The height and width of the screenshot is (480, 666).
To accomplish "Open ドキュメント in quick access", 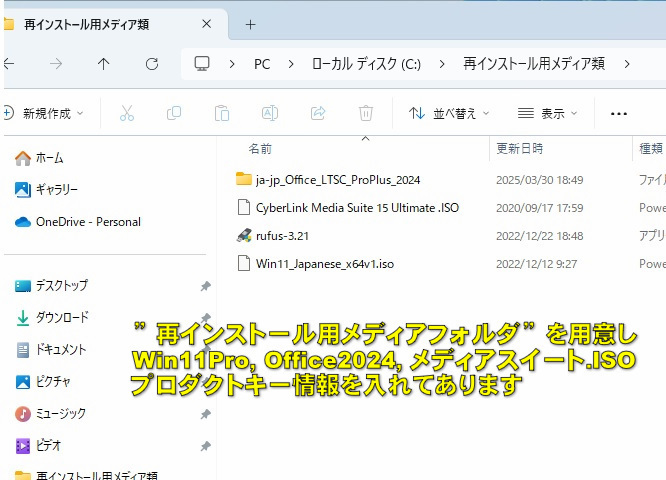I will [51, 350].
